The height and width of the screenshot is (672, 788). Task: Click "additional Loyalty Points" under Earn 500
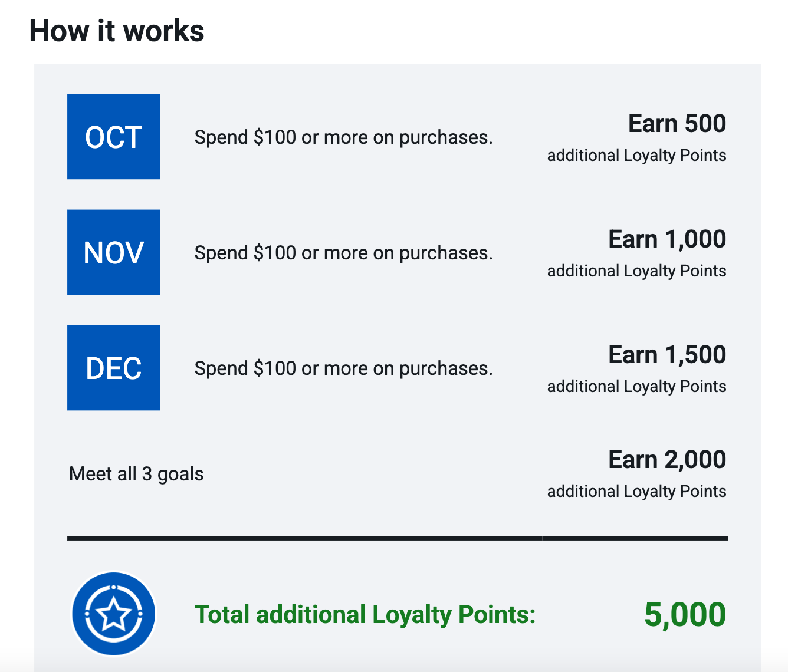tap(636, 156)
